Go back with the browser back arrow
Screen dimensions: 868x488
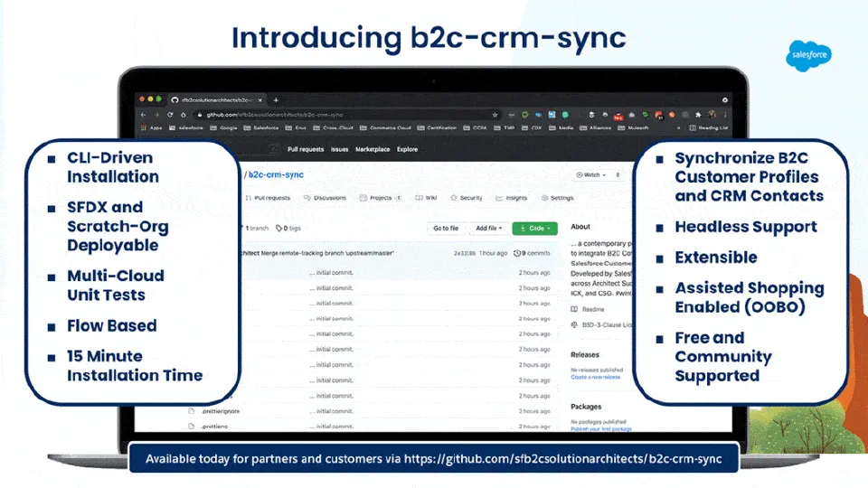click(x=144, y=115)
